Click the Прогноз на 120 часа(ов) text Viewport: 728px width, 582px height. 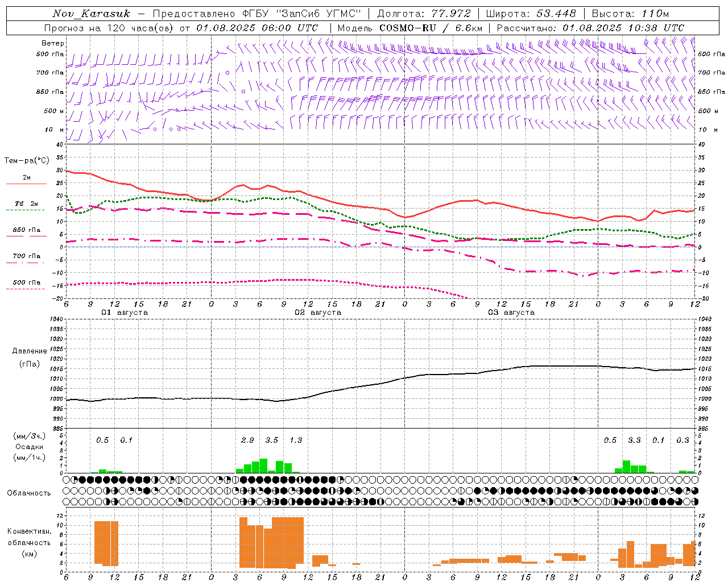point(109,28)
